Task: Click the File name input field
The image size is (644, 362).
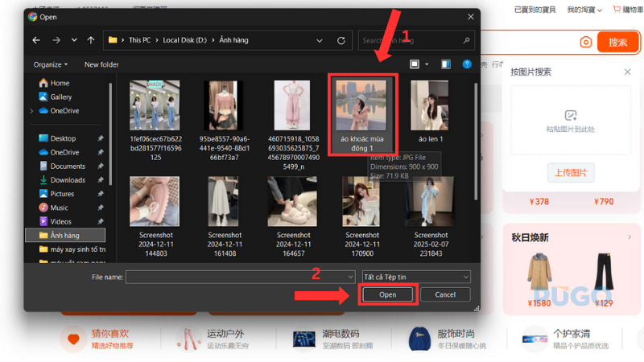Action: tap(238, 277)
